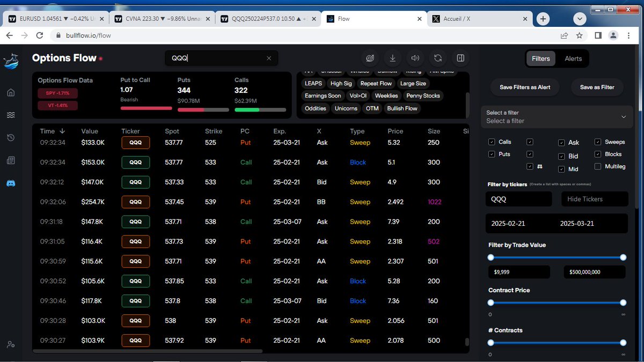Viewport: 644px width, 362px height.
Task: Expand the Select a filter dropdown
Action: coord(557,117)
